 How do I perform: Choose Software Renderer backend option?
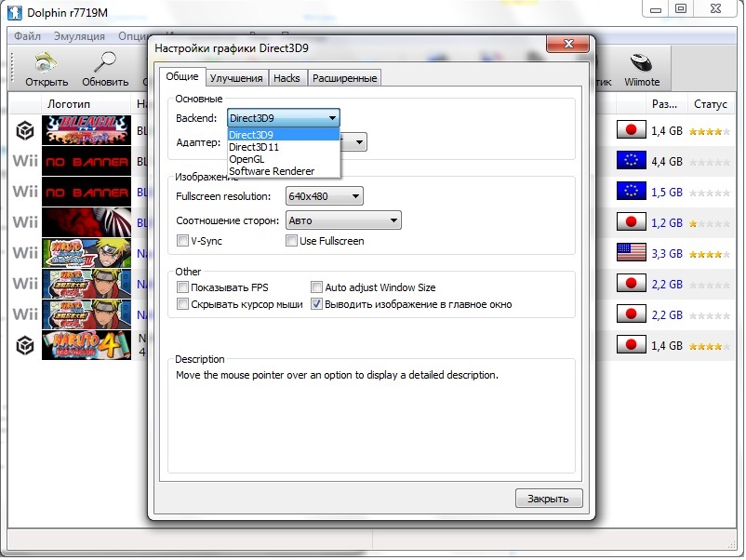[x=284, y=171]
